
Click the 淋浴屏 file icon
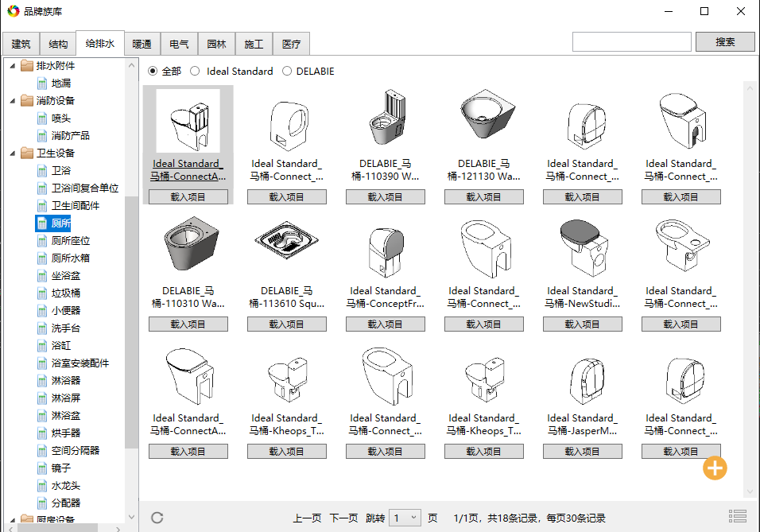(x=42, y=398)
